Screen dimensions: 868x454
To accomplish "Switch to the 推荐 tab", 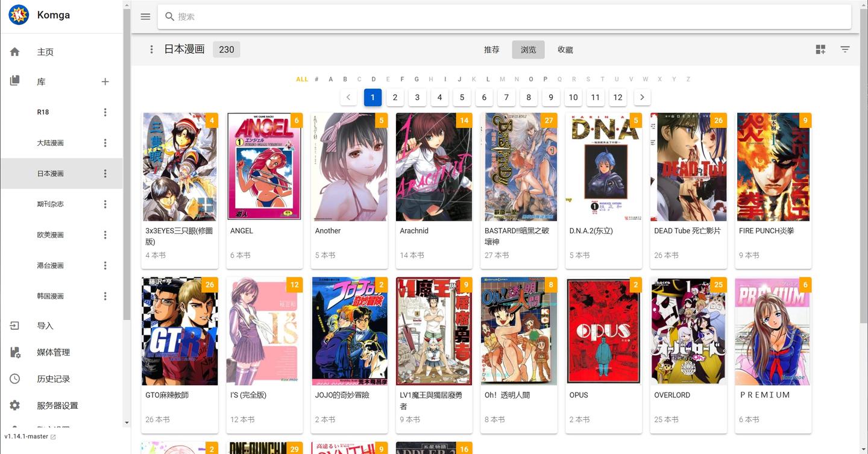I will [492, 49].
